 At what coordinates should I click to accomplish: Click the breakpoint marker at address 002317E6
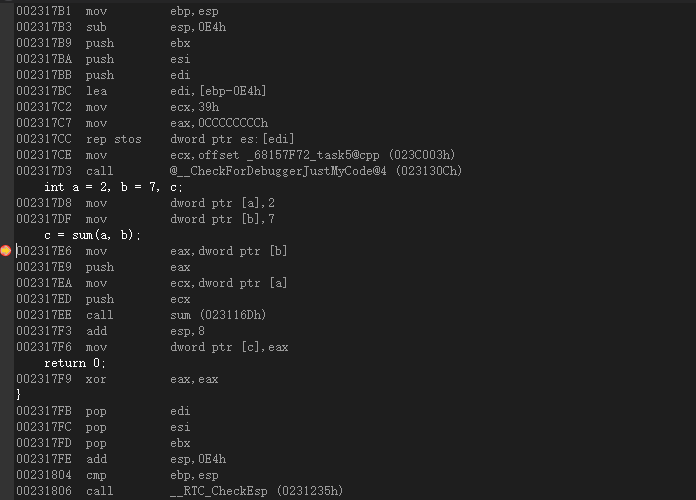tap(6, 251)
